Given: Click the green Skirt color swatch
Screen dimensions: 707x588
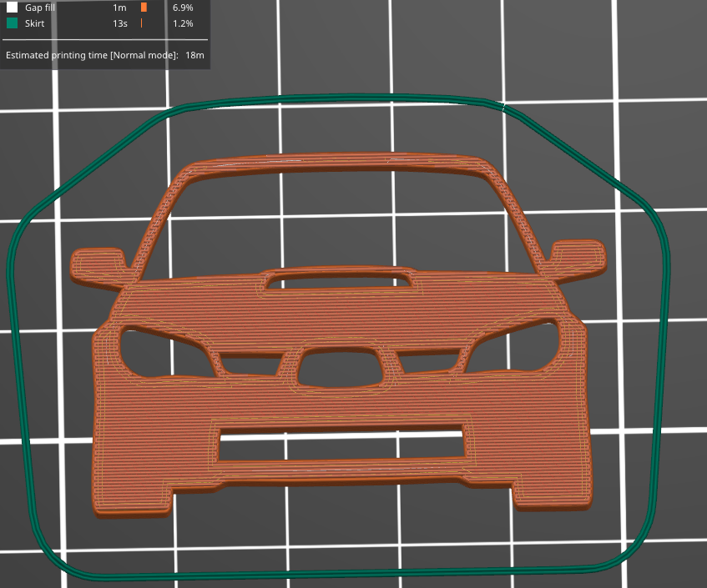Looking at the screenshot, I should click(11, 24).
